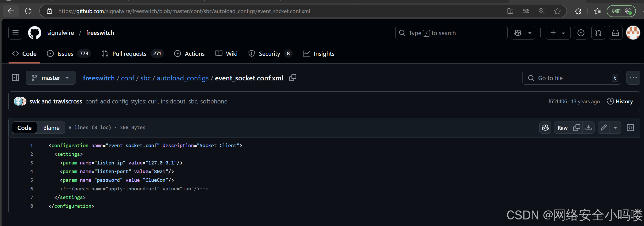Expand the file tree side panel

[15, 78]
